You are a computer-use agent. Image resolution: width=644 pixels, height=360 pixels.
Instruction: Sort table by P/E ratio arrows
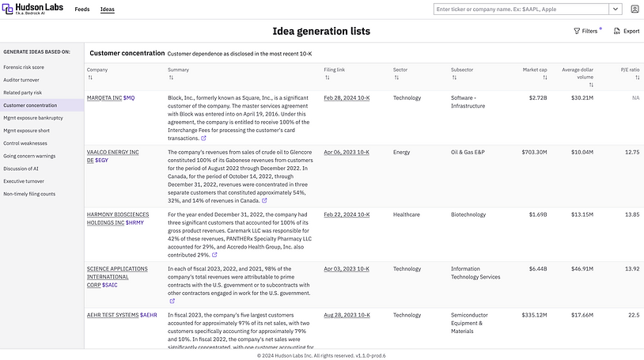point(636,78)
